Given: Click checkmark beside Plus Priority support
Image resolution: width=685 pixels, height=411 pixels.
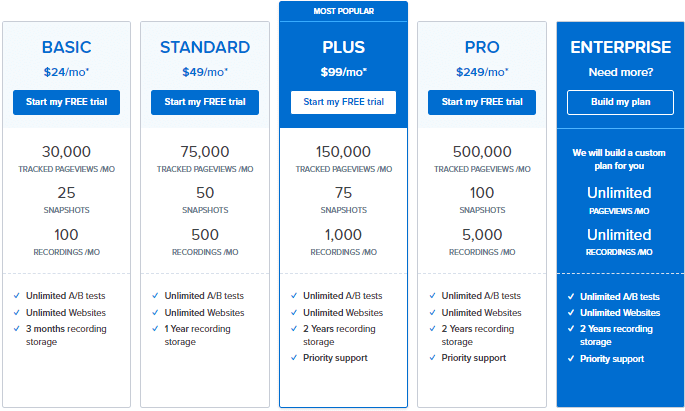Looking at the screenshot, I should pos(294,358).
